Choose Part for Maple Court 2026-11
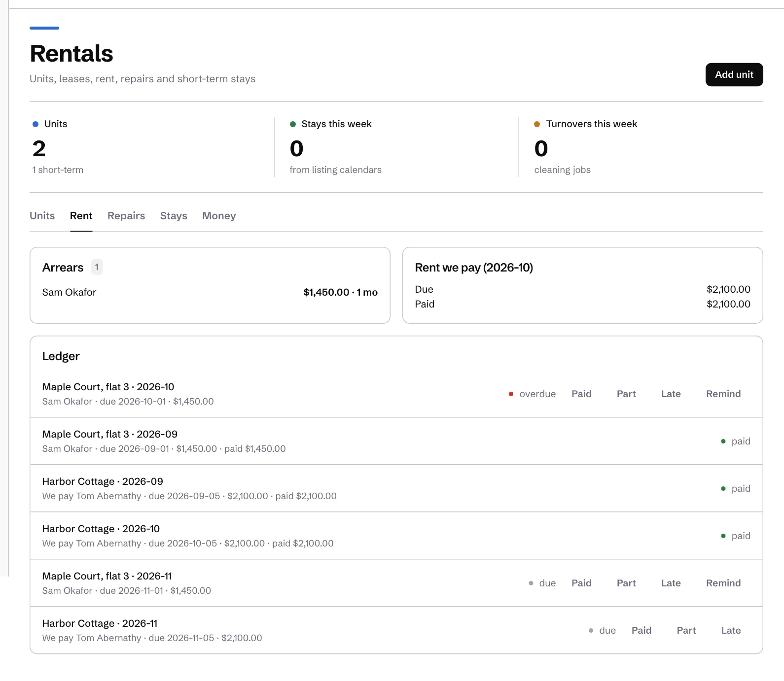The image size is (784, 681). coord(626,583)
